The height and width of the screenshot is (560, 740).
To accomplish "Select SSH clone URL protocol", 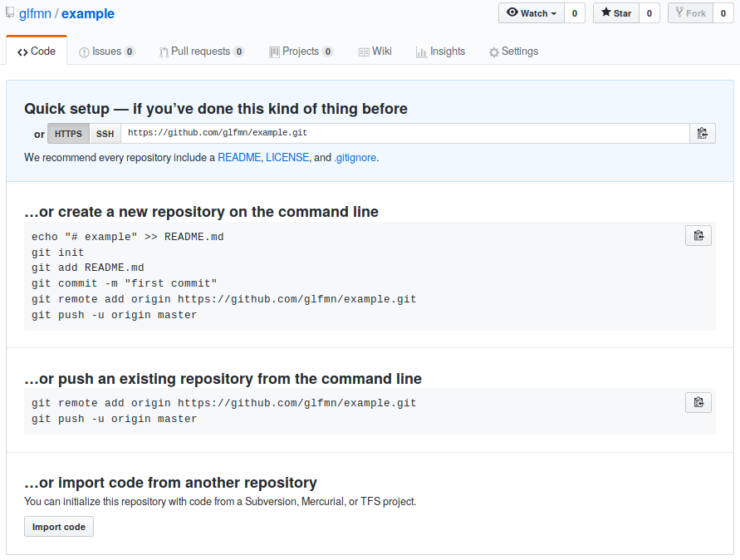I will pos(105,134).
